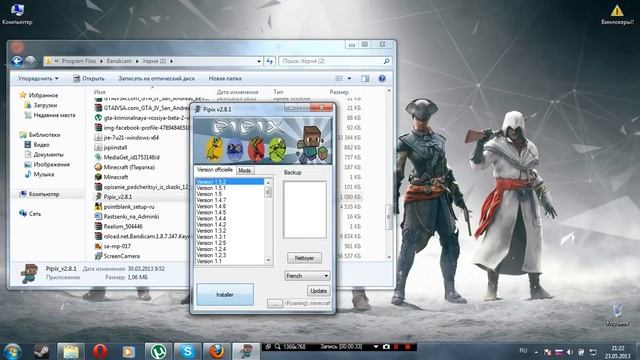
Task: Click the empty Backup list box
Action: tap(305, 209)
